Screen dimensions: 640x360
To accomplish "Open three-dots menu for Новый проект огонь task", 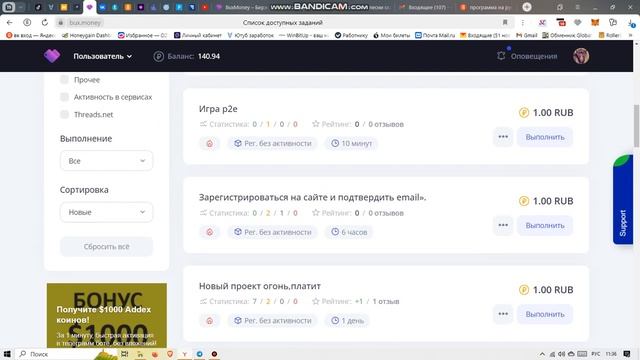I will click(503, 314).
